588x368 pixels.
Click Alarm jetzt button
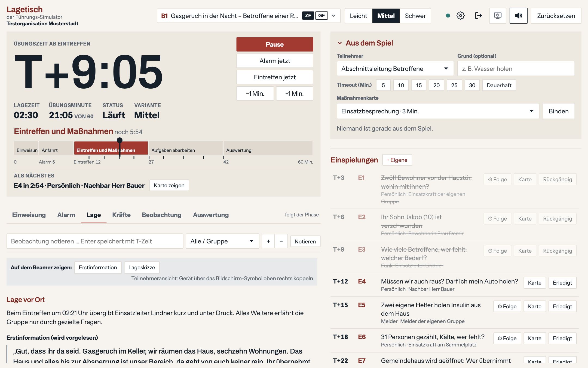(x=275, y=61)
